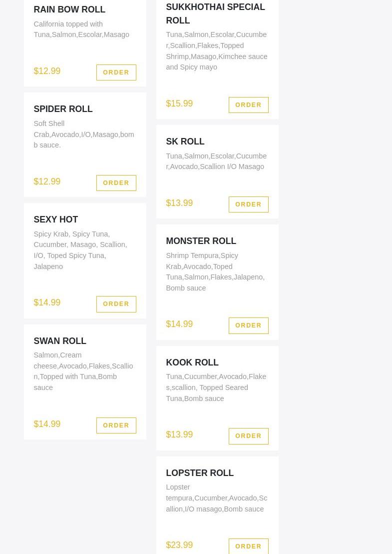This screenshot has height=554, width=392.
Task: Select the Spider Roll heading
Action: [x=63, y=109]
